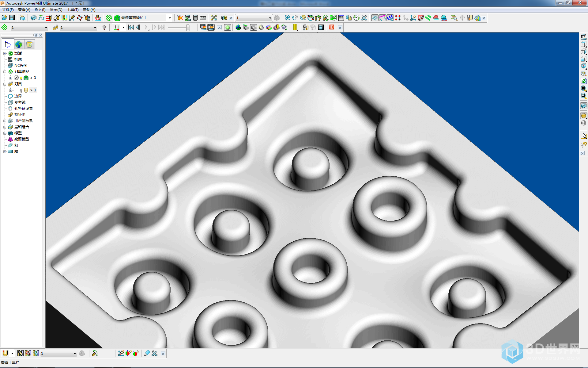Image resolution: width=588 pixels, height=368 pixels.
Task: Switch to the globe browser tab
Action: click(19, 44)
